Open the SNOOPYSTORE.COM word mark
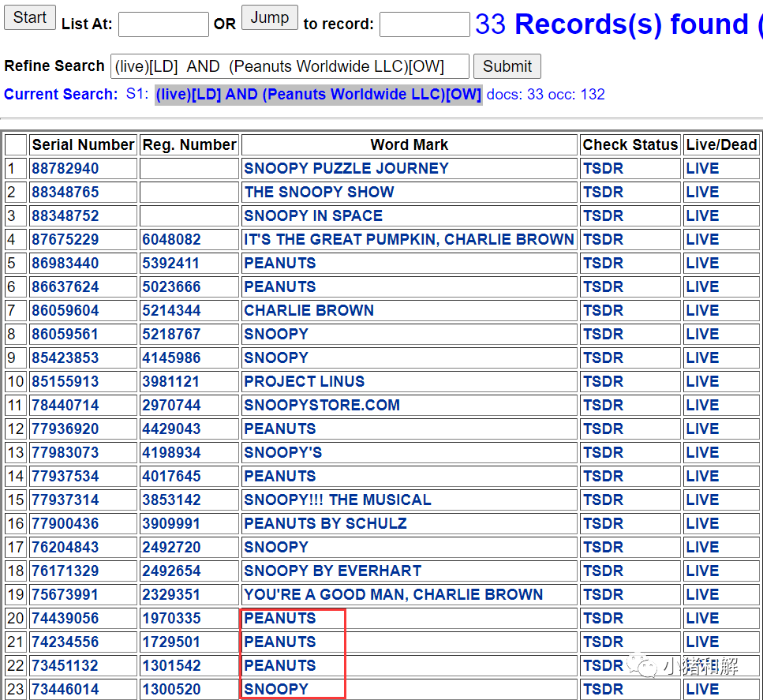 (322, 405)
